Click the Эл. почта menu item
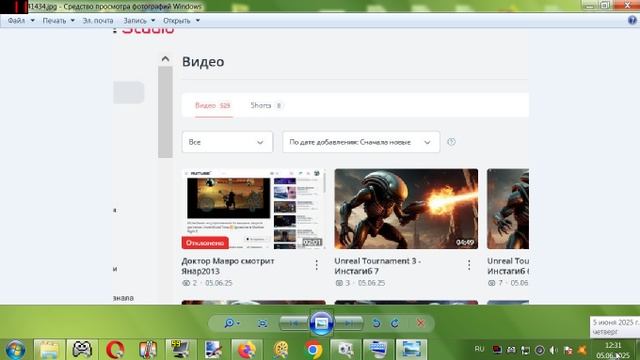 coord(98,20)
